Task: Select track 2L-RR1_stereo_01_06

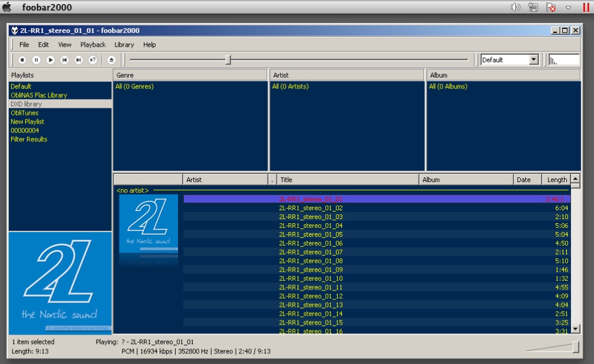Action: tap(377, 243)
